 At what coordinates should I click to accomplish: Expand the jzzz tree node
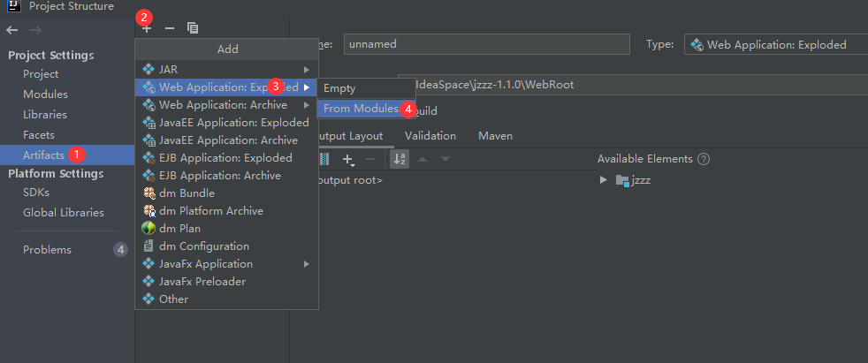[x=604, y=180]
